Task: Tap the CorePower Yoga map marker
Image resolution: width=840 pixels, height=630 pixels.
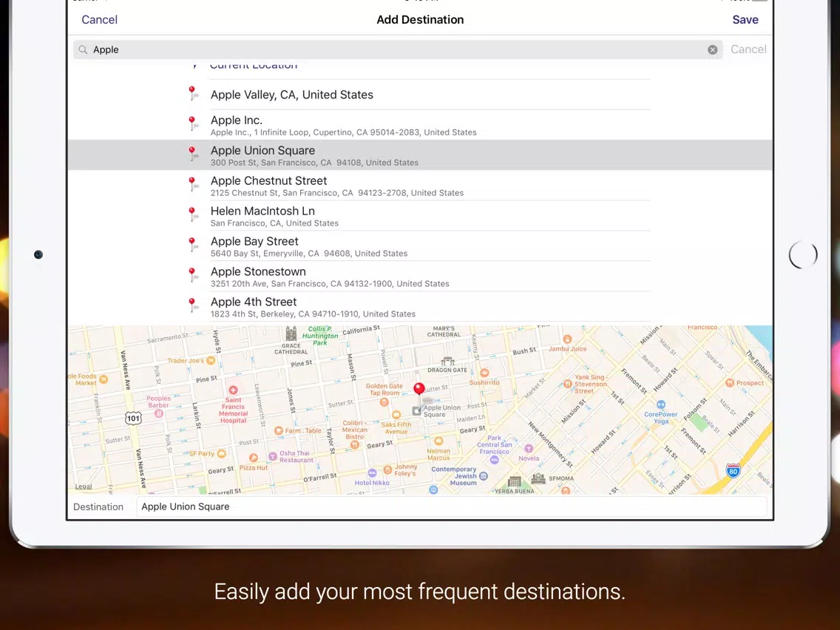Action: (x=660, y=405)
